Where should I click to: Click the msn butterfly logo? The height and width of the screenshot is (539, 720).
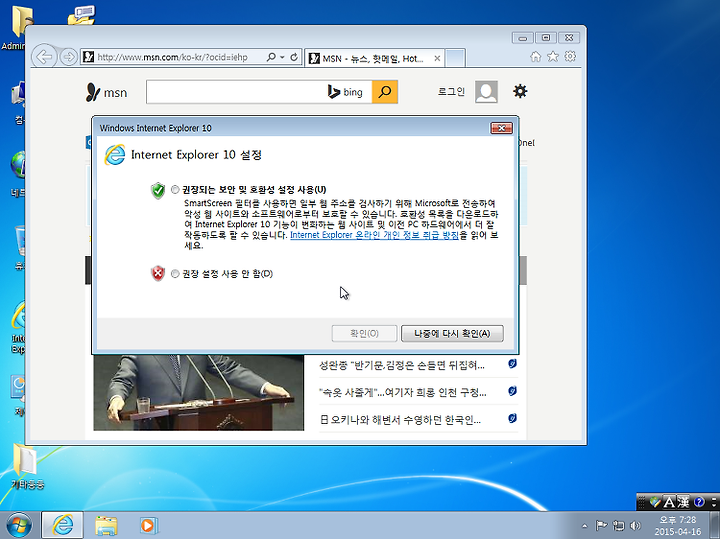106,92
